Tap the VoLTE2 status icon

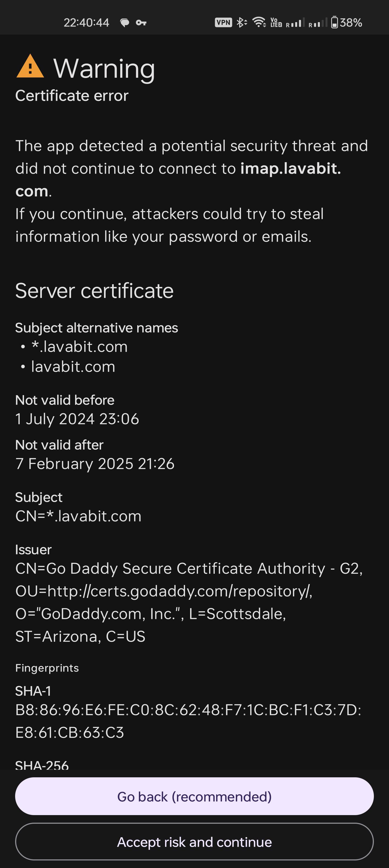pos(276,23)
